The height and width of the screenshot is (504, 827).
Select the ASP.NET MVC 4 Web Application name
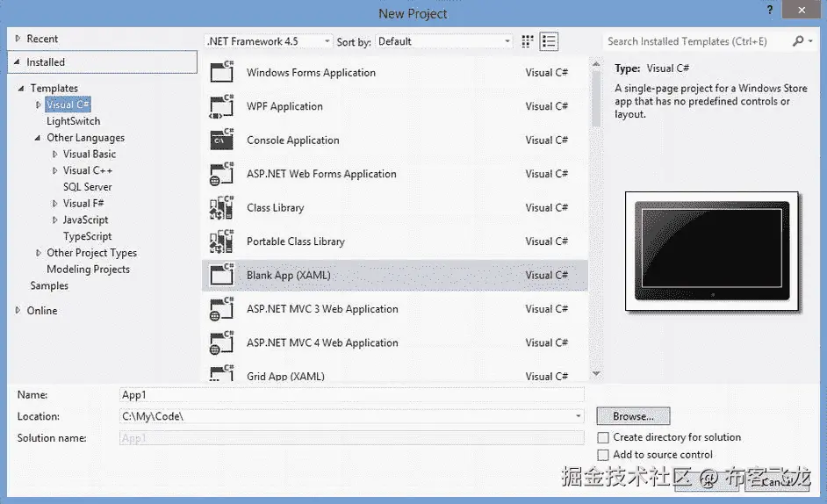(x=322, y=342)
